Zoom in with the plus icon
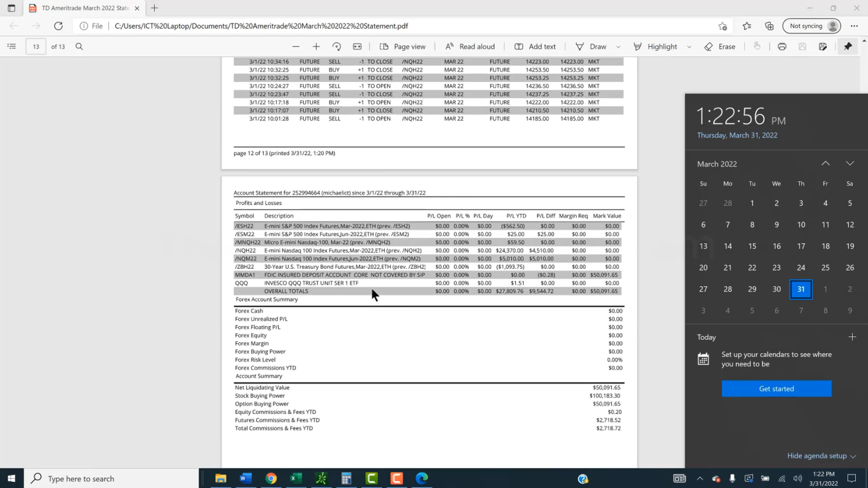 (316, 46)
